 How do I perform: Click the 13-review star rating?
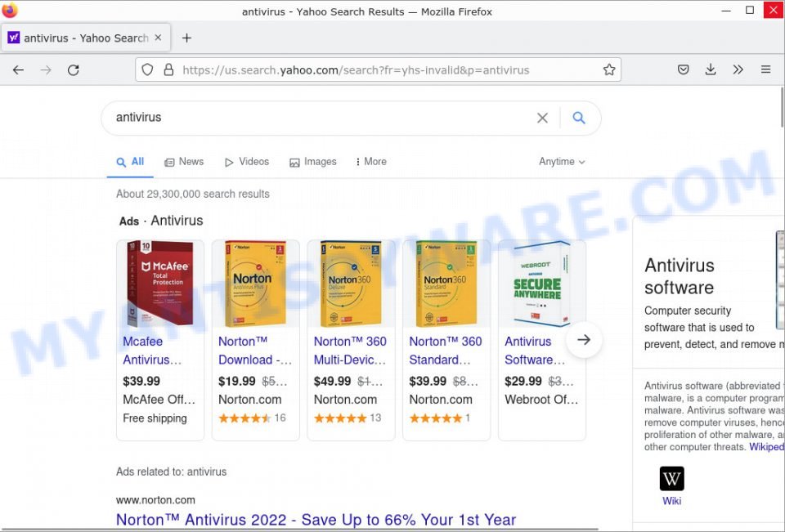(348, 418)
